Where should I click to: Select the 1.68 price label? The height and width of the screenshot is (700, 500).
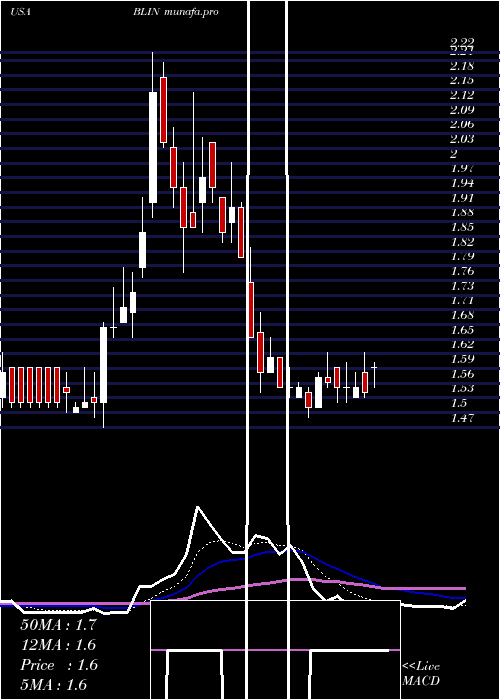pyautogui.click(x=462, y=315)
